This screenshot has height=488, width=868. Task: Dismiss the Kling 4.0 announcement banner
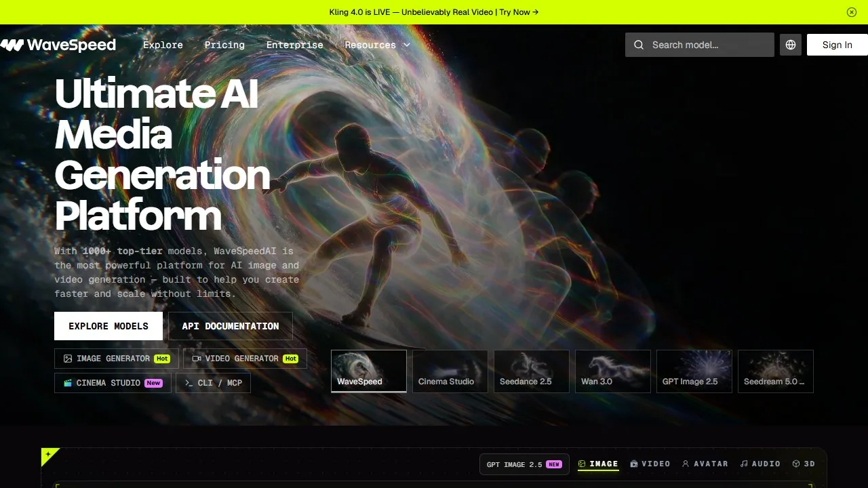pyautogui.click(x=852, y=12)
